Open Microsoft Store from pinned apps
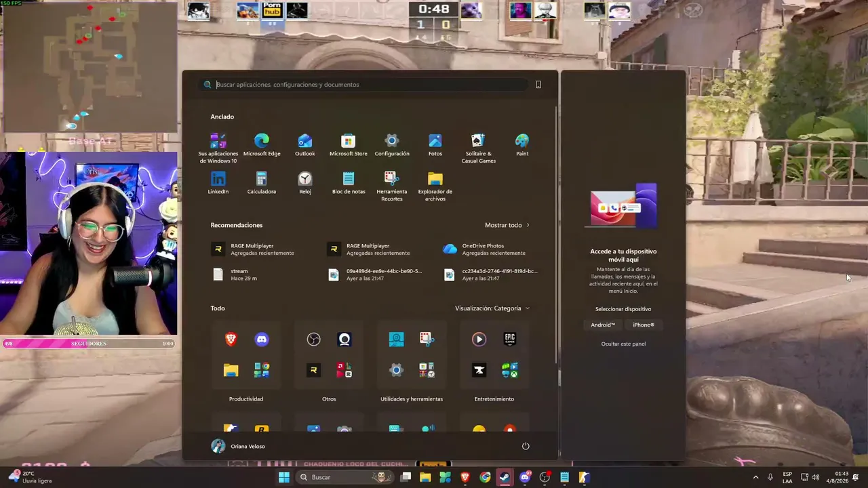Screen dimensions: 868x488 (349, 145)
